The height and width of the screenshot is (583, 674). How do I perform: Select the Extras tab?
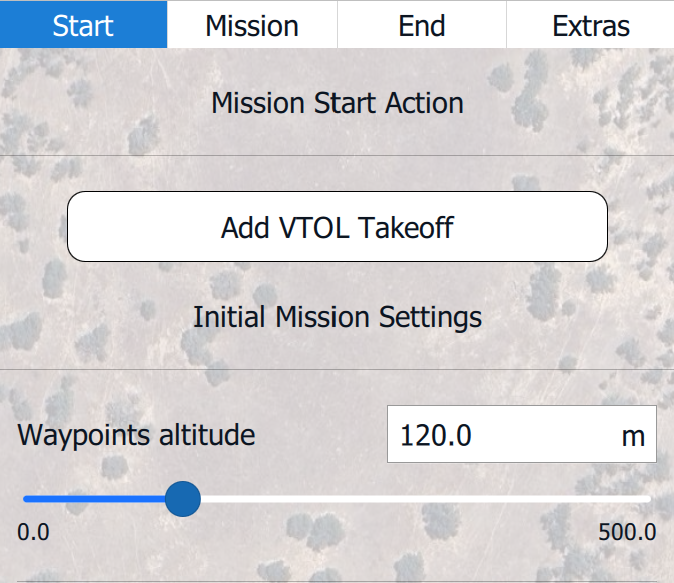point(590,25)
